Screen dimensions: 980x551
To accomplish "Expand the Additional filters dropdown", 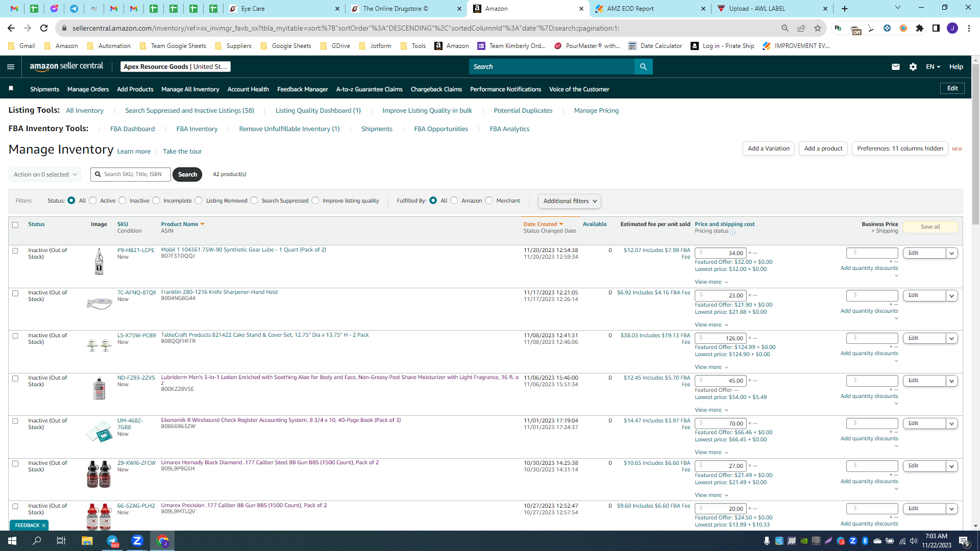I will click(x=570, y=201).
